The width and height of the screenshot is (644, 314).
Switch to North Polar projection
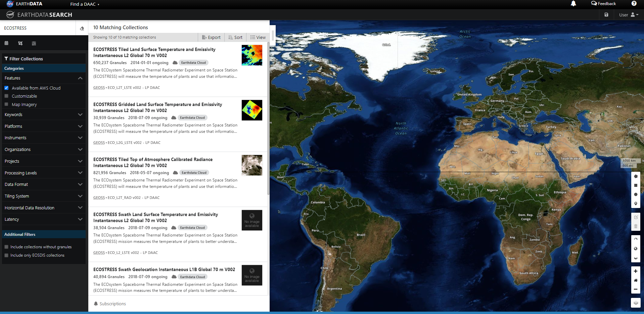tap(636, 239)
